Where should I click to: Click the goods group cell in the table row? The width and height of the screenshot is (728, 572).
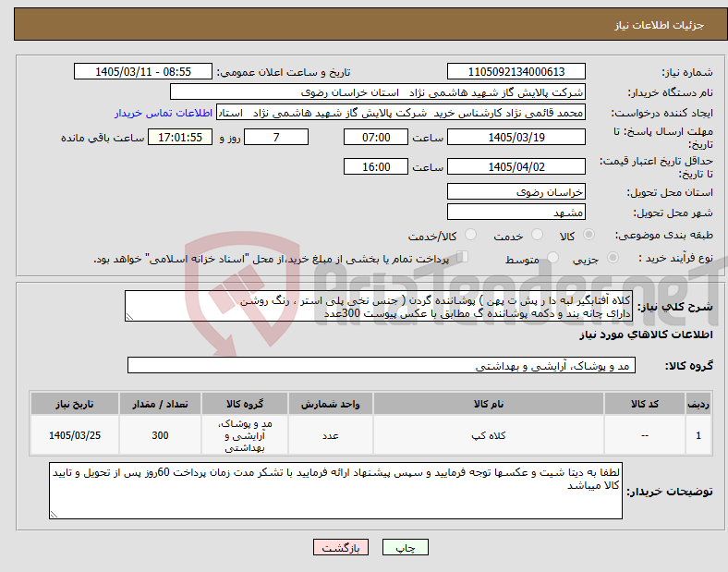[x=245, y=435]
